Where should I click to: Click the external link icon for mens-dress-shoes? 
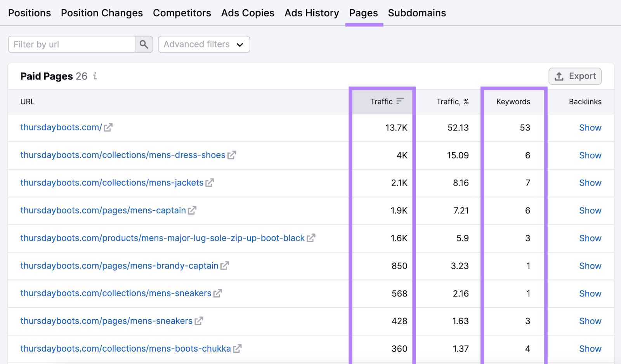pyautogui.click(x=232, y=155)
